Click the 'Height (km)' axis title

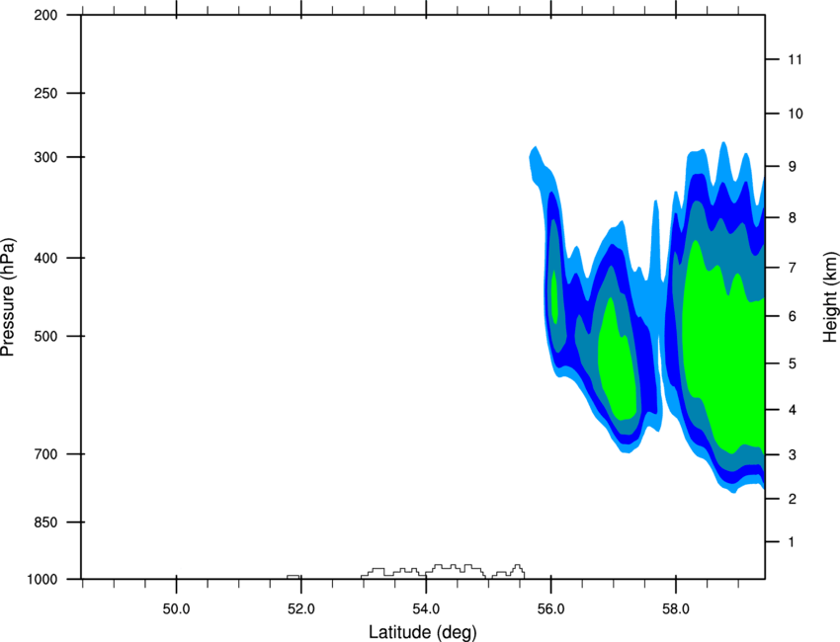click(x=830, y=297)
